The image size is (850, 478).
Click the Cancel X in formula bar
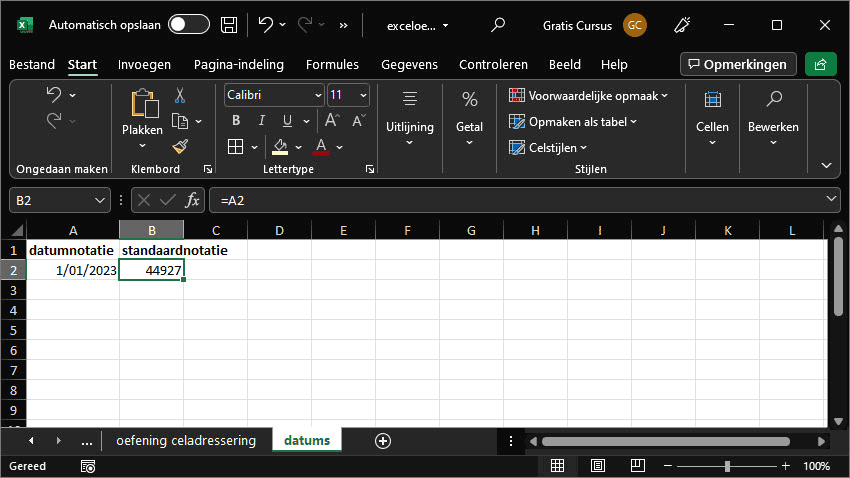pyautogui.click(x=144, y=201)
